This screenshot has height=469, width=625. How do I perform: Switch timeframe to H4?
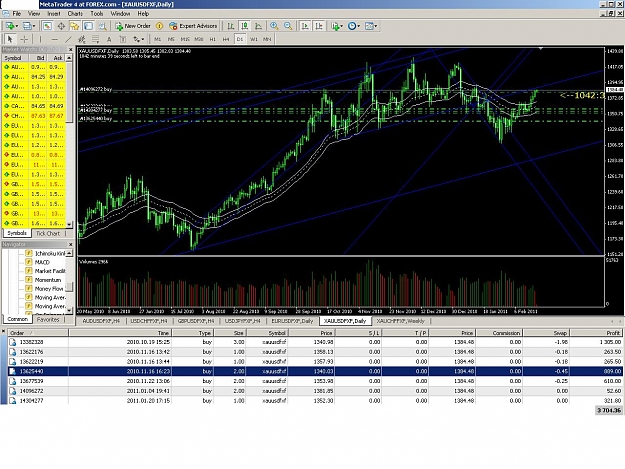[x=226, y=39]
